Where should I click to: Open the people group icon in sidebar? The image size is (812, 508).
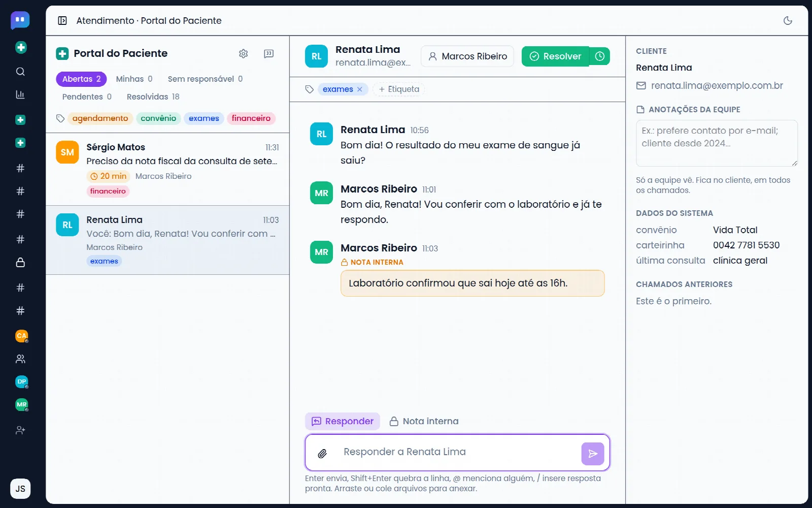[20, 359]
